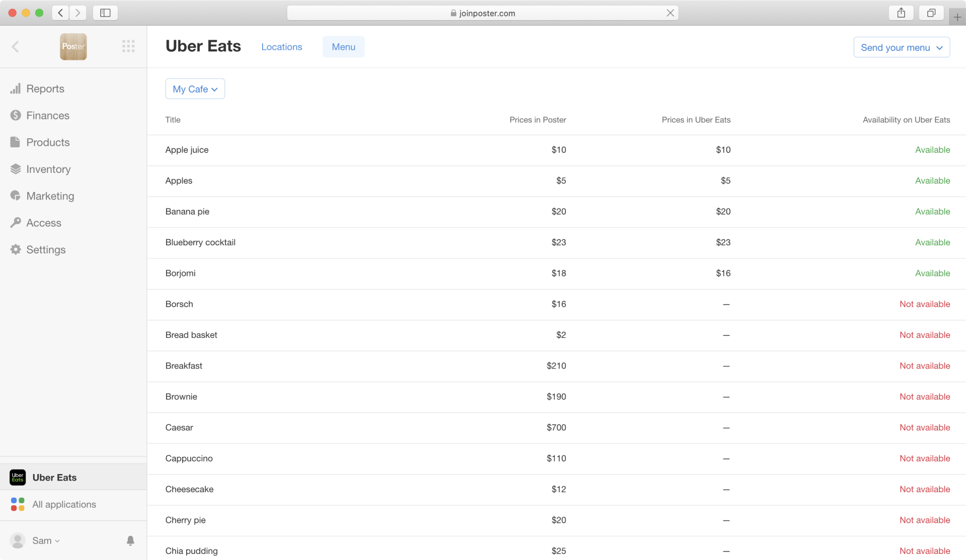
Task: Click the Settings gear icon
Action: coord(16,249)
